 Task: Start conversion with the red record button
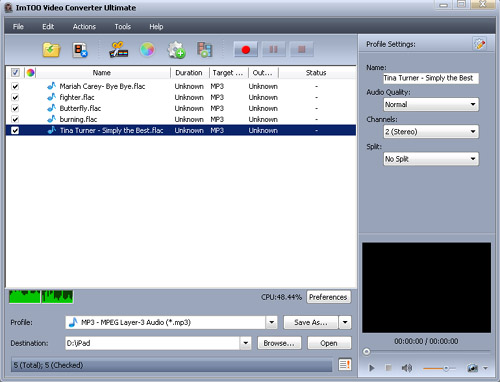[x=246, y=50]
